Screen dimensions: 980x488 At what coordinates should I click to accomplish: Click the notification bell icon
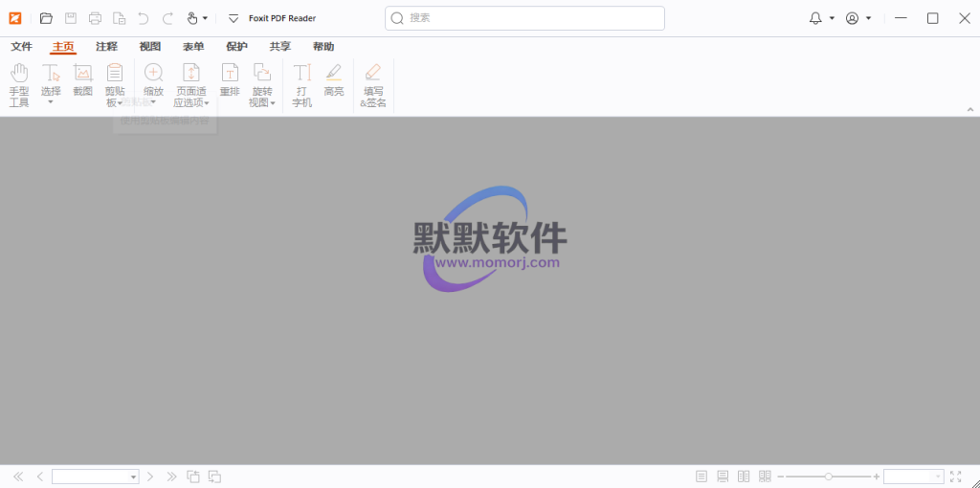tap(815, 18)
